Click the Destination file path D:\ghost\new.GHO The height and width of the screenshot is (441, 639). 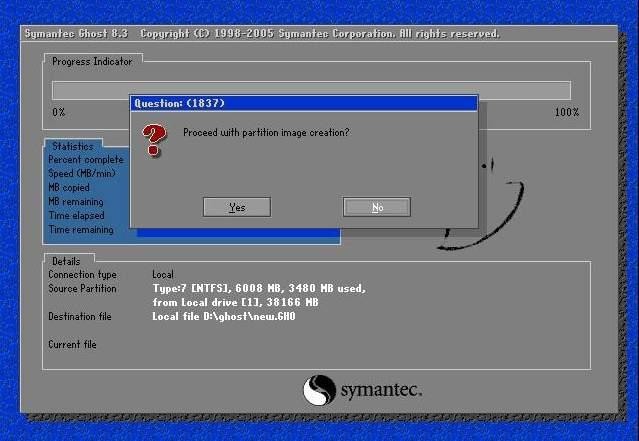tap(224, 317)
